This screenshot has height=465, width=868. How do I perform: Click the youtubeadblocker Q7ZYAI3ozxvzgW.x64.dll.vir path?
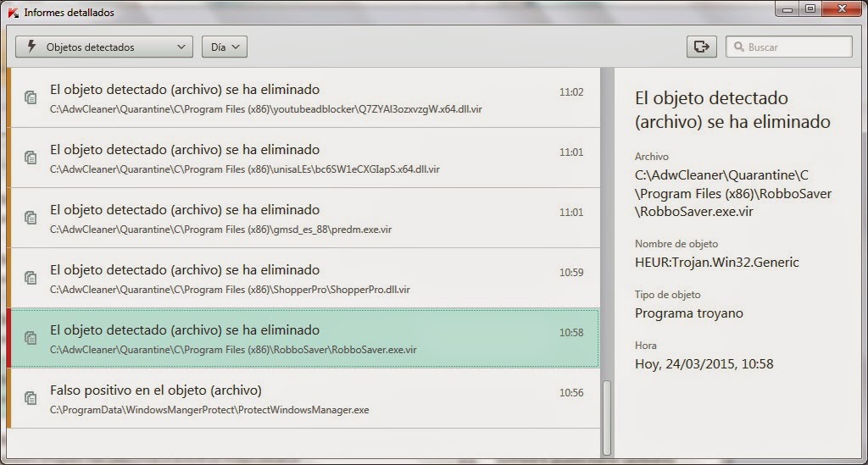click(265, 109)
